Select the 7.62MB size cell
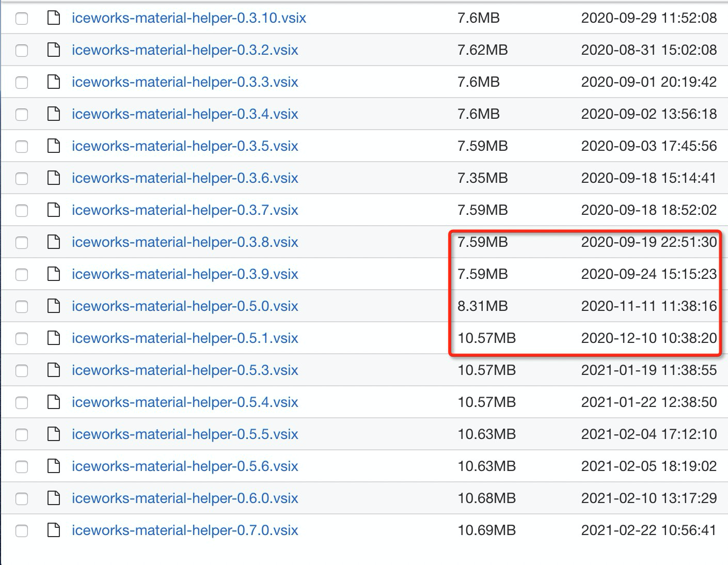Image resolution: width=728 pixels, height=565 pixels. click(x=483, y=50)
